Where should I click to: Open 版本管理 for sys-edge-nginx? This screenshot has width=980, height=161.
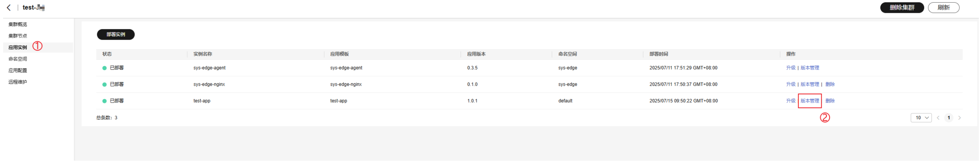point(810,84)
